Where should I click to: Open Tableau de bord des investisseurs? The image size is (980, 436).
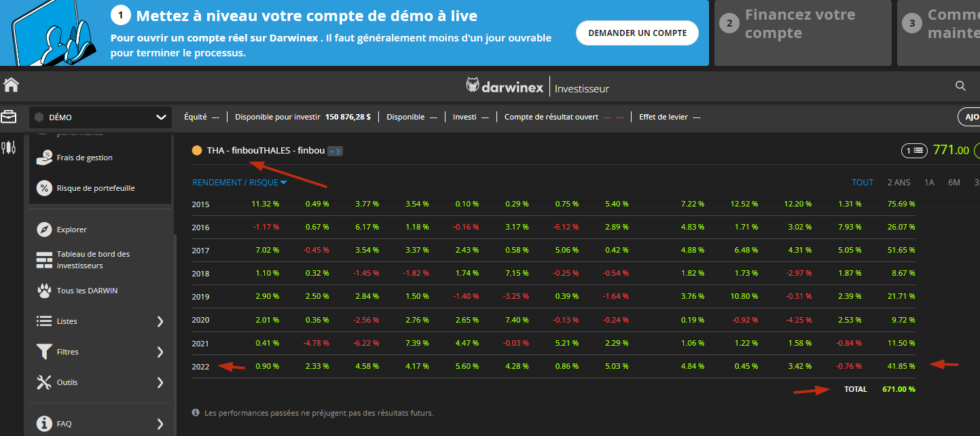click(93, 259)
